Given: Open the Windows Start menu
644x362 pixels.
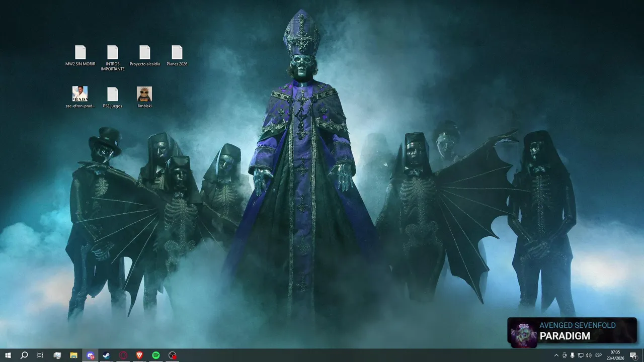Looking at the screenshot, I should coord(8,355).
